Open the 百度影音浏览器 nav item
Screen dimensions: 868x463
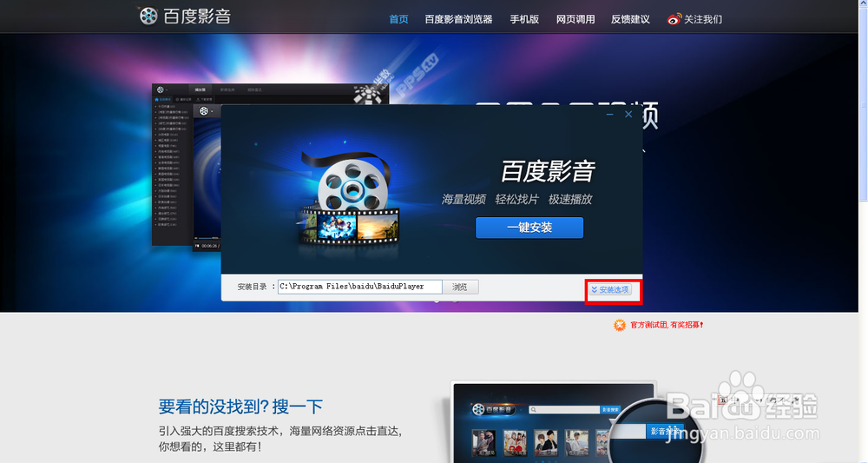[x=458, y=19]
